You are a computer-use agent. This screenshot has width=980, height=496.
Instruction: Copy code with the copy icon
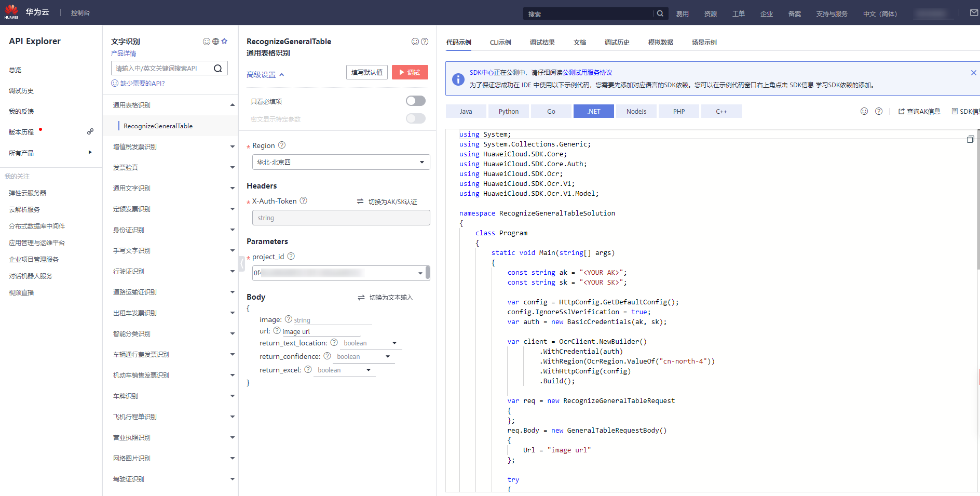pos(970,139)
